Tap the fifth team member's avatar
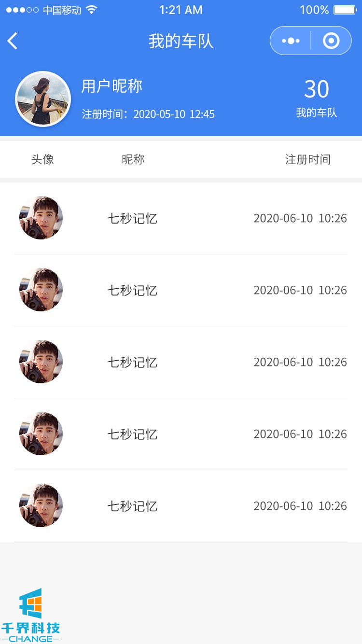This screenshot has height=644, width=362. click(41, 505)
